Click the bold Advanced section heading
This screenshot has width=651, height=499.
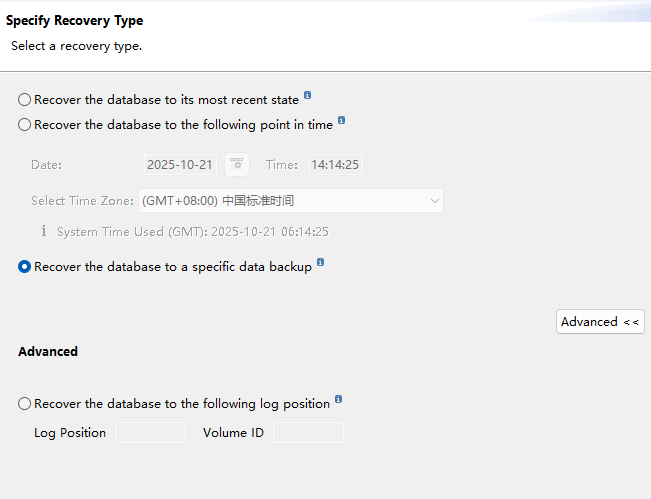tap(48, 351)
